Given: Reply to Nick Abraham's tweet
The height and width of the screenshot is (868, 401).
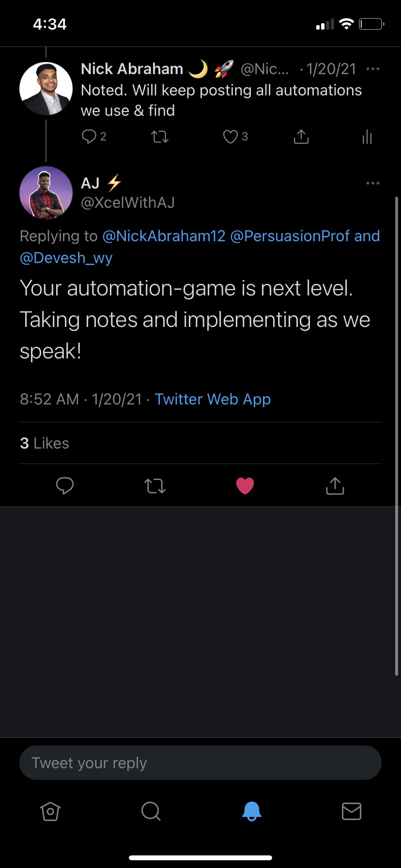Looking at the screenshot, I should pyautogui.click(x=89, y=137).
